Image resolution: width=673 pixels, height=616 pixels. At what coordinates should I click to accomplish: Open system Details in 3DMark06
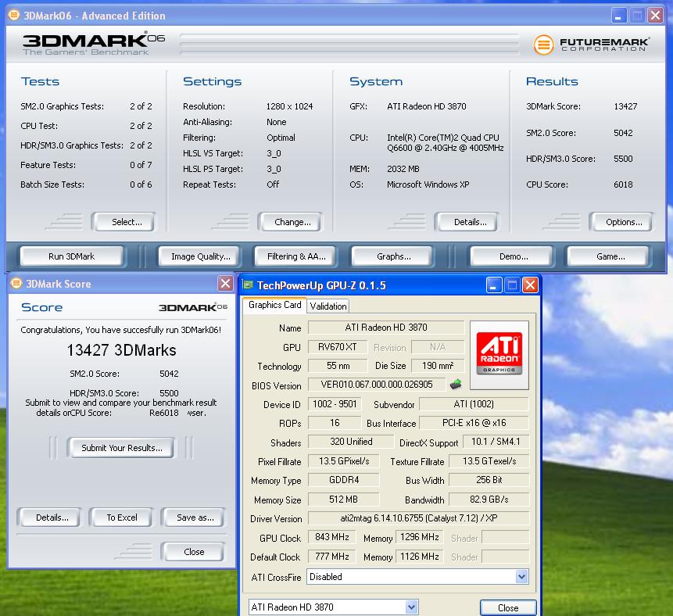click(x=467, y=222)
